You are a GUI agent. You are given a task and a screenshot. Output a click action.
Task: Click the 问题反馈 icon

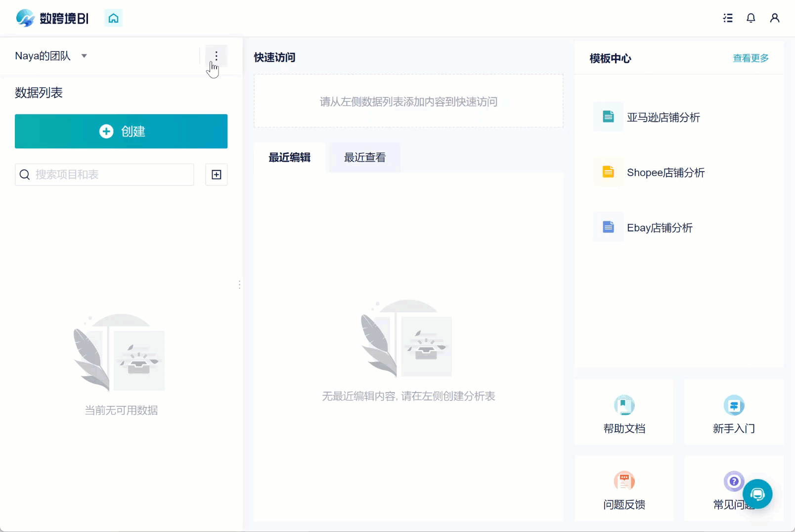pos(624,481)
